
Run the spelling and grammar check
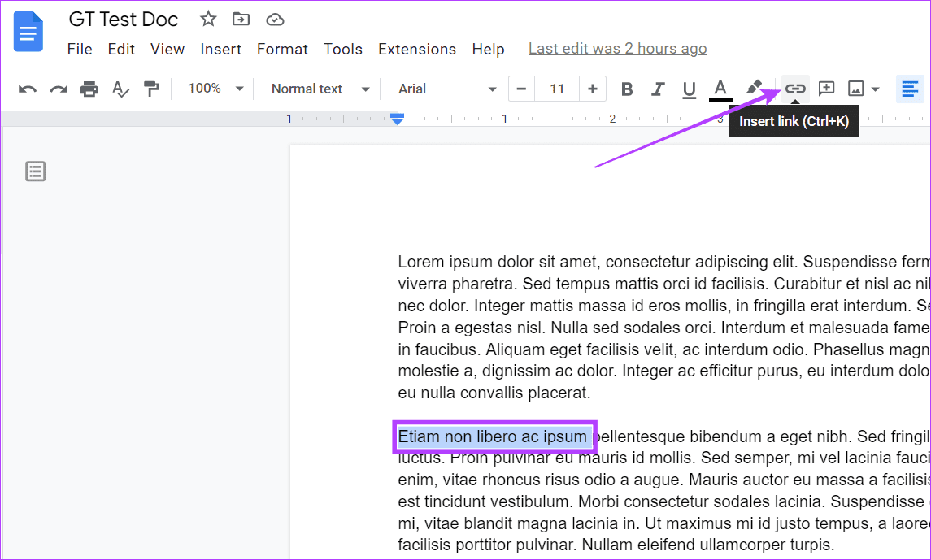tap(120, 89)
